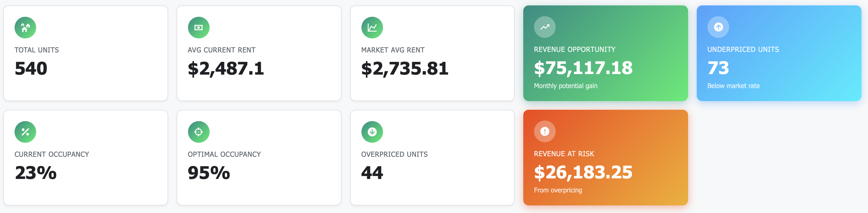Screen dimensions: 868x213
Task: Click the Revenue Opportunity trending arrow icon
Action: [545, 27]
